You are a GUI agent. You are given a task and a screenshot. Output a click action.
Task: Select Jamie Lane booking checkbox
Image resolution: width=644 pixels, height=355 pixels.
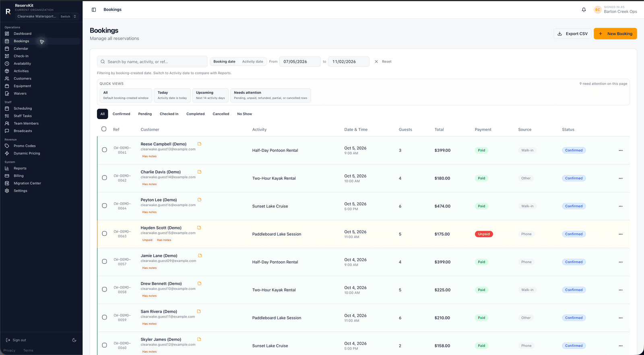coord(104,261)
